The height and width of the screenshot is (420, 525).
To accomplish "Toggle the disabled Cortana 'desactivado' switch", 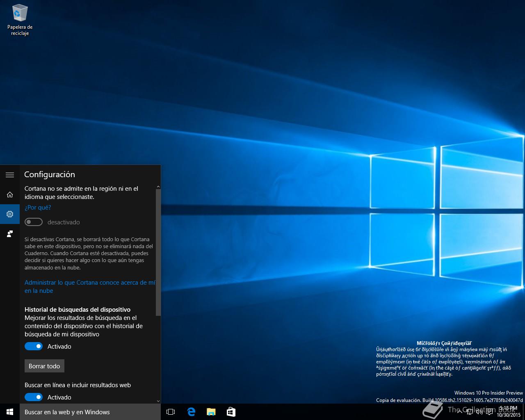I will 34,222.
